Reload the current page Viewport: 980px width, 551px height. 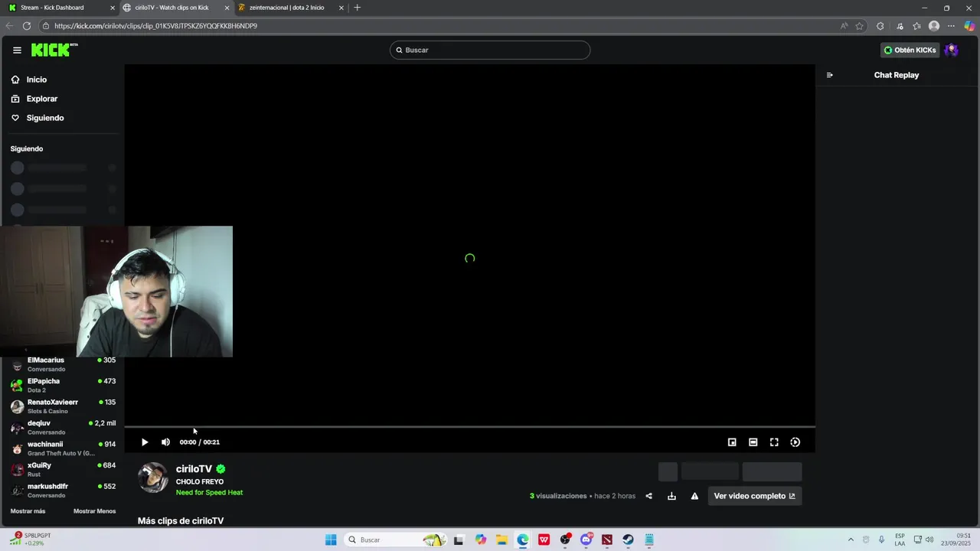coord(27,26)
